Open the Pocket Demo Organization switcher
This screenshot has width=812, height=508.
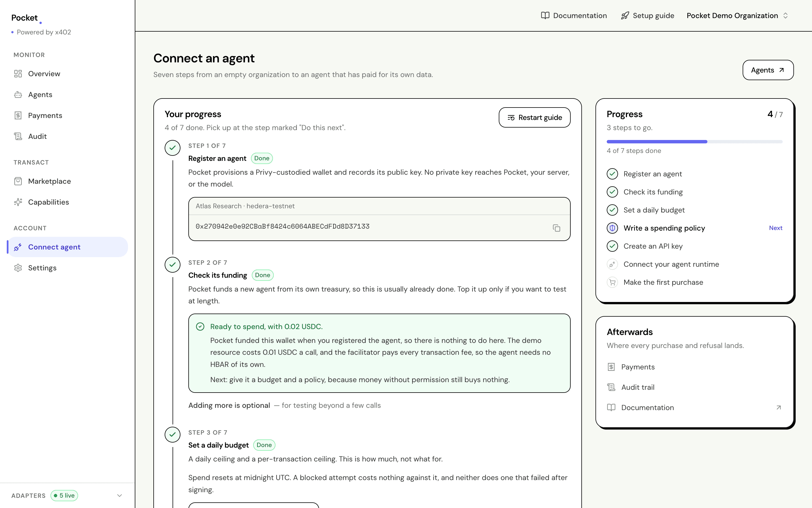click(x=737, y=16)
